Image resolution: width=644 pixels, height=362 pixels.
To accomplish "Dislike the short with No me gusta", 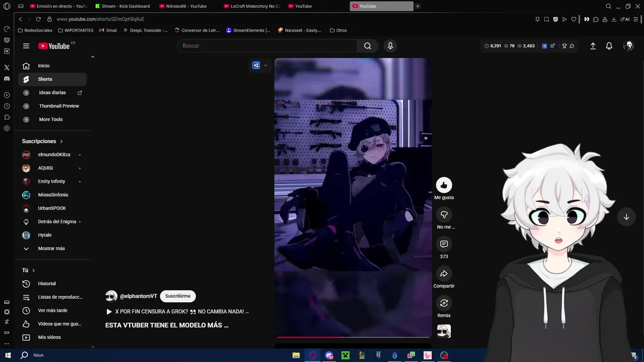I will (x=444, y=215).
